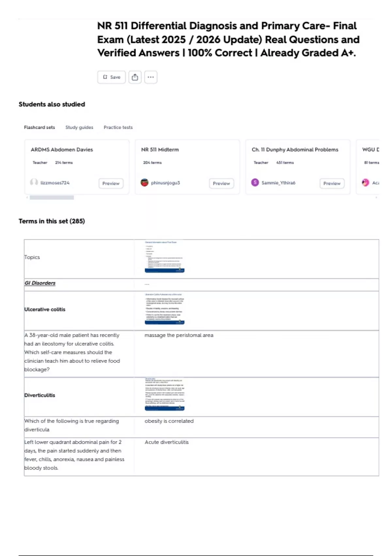Open the three-dot more options menu
Image resolution: width=392 pixels, height=556 pixels.
(x=151, y=77)
